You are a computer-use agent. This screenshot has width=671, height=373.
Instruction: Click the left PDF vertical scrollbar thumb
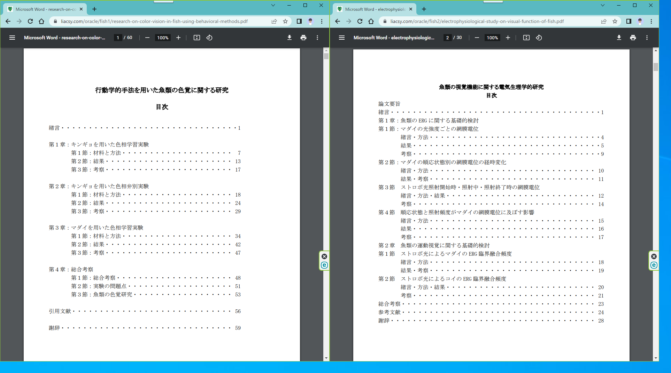[x=326, y=56]
